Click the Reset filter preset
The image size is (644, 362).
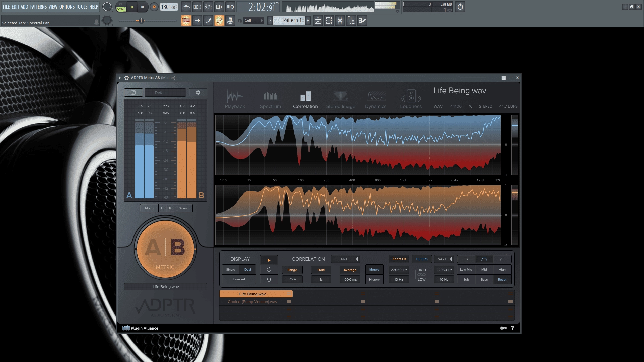[x=502, y=280]
